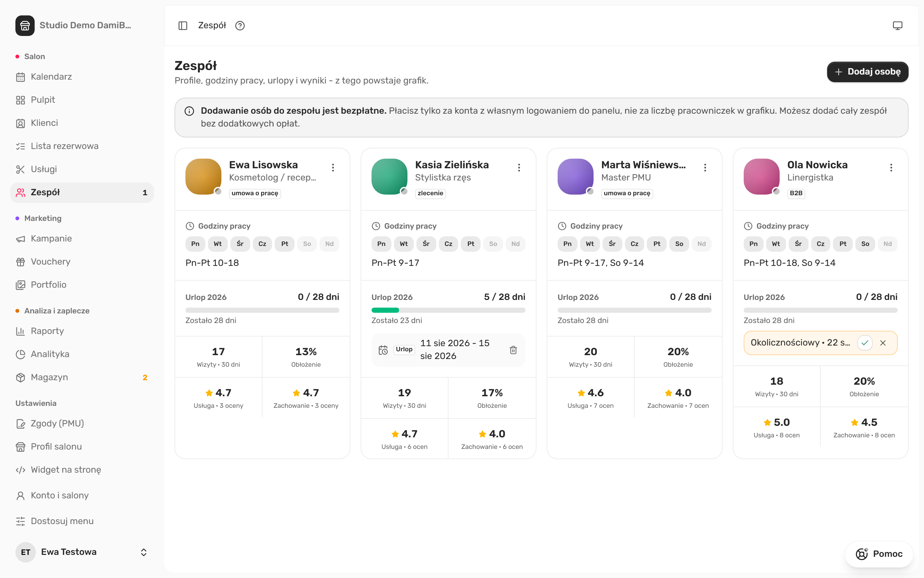Toggle Nd day chip for Kasia Zielińska
Screen dimensions: 924x578
coord(516,244)
